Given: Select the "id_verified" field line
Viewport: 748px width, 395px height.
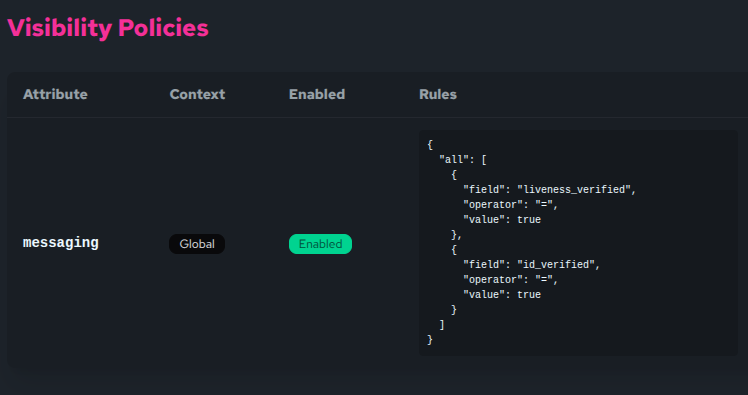Looking at the screenshot, I should coord(531,265).
